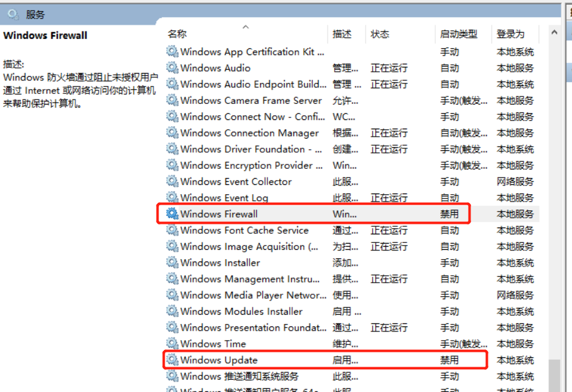Click the Windows Camera Frame Server icon
Screen dimensions: 572x392
[x=172, y=100]
